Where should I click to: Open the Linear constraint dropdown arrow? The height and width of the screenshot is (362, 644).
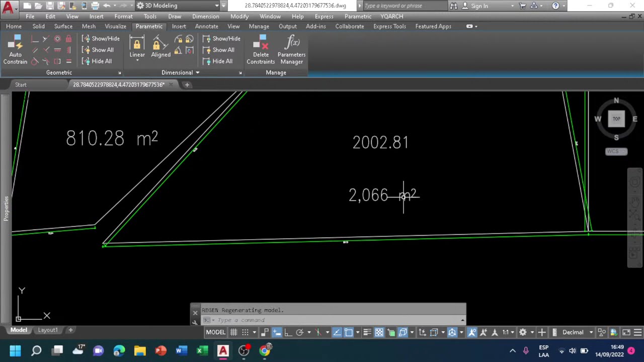click(137, 61)
